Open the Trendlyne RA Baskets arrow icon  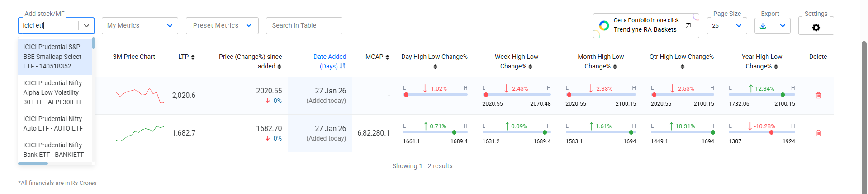[688, 25]
